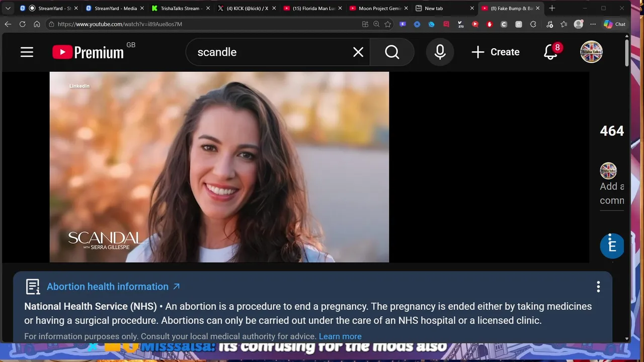This screenshot has height=362, width=644.
Task: Switch to TrishaTalks Stream Kick tab
Action: [x=180, y=8]
